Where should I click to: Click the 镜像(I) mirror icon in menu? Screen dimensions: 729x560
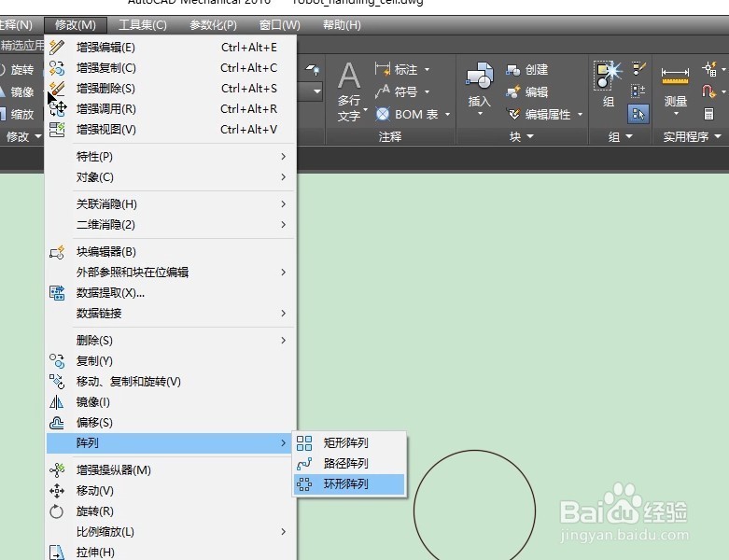pos(57,402)
